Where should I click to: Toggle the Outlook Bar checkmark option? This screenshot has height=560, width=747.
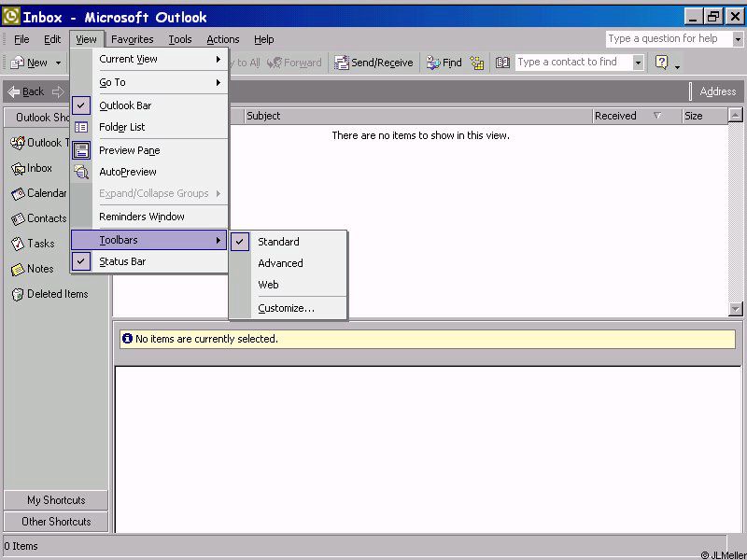click(125, 105)
